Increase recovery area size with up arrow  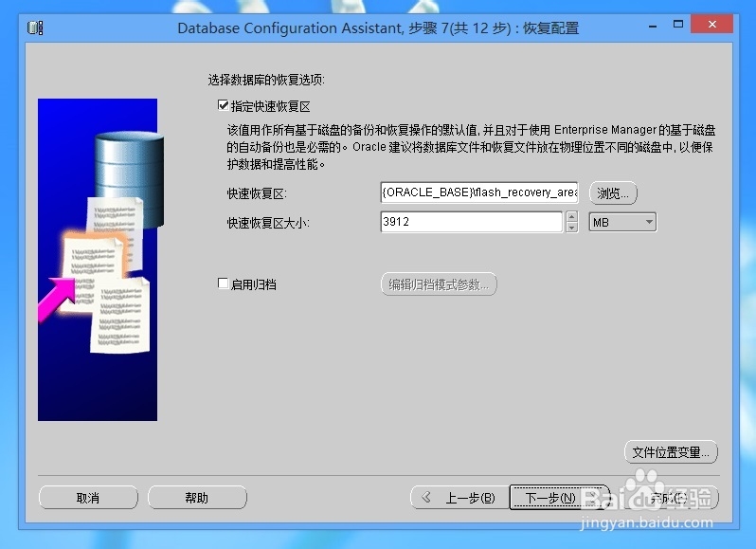(572, 216)
